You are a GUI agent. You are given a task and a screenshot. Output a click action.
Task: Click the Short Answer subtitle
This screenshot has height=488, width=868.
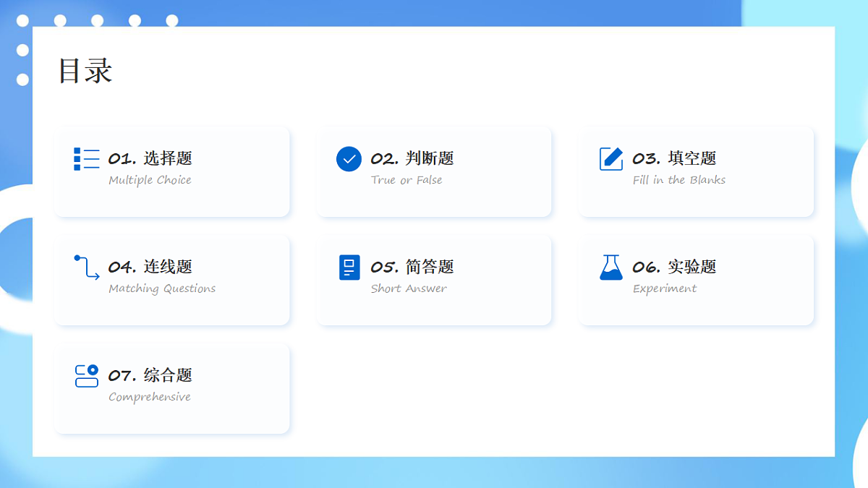pos(409,288)
